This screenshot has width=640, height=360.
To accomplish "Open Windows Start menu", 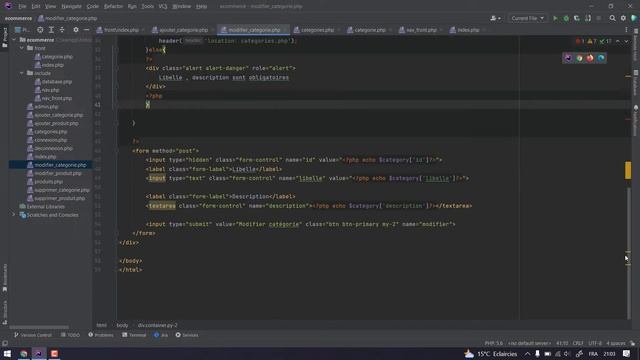I will tap(7, 353).
